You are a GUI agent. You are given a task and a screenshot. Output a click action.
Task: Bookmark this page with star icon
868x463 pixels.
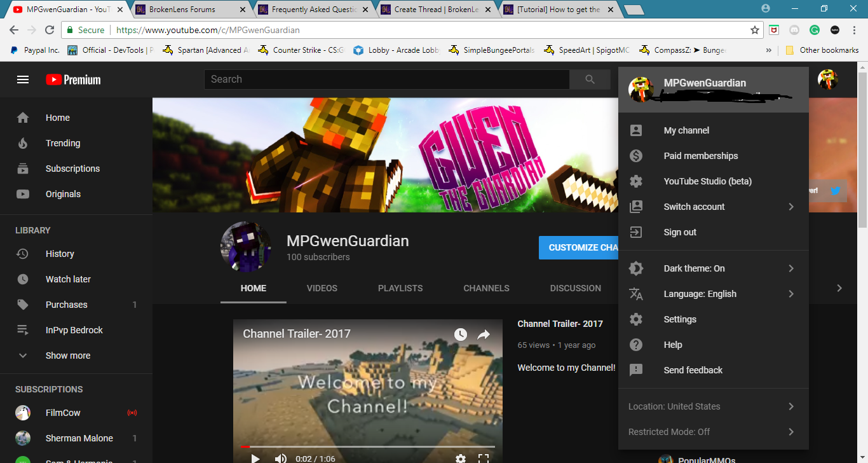point(755,30)
